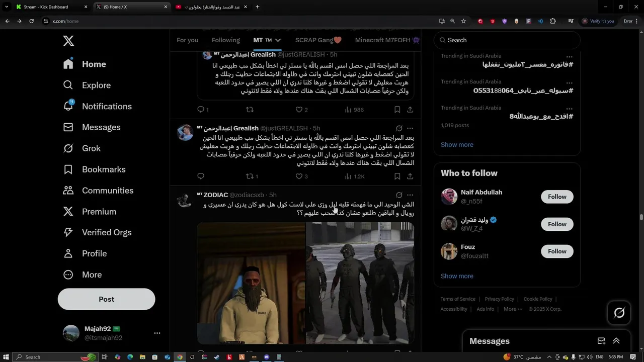Open the Terms of Service link
644x362 pixels.
tap(458, 299)
